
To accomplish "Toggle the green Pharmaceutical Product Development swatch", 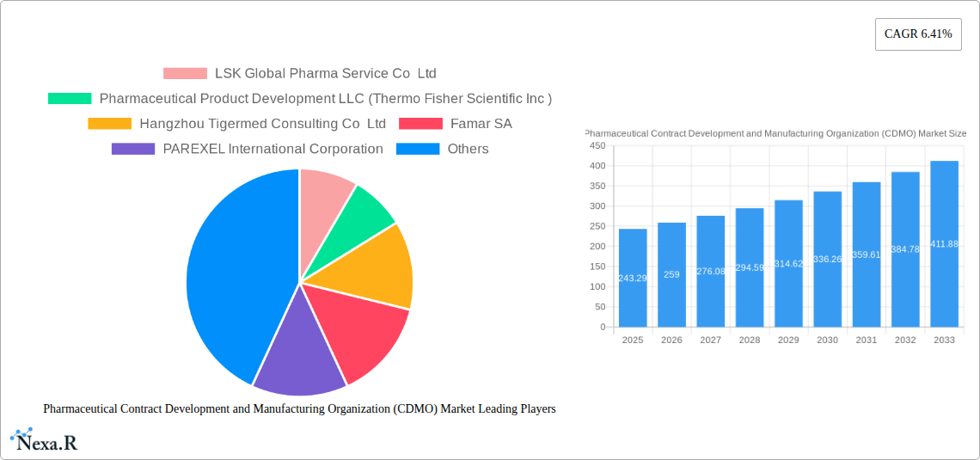I will [70, 99].
